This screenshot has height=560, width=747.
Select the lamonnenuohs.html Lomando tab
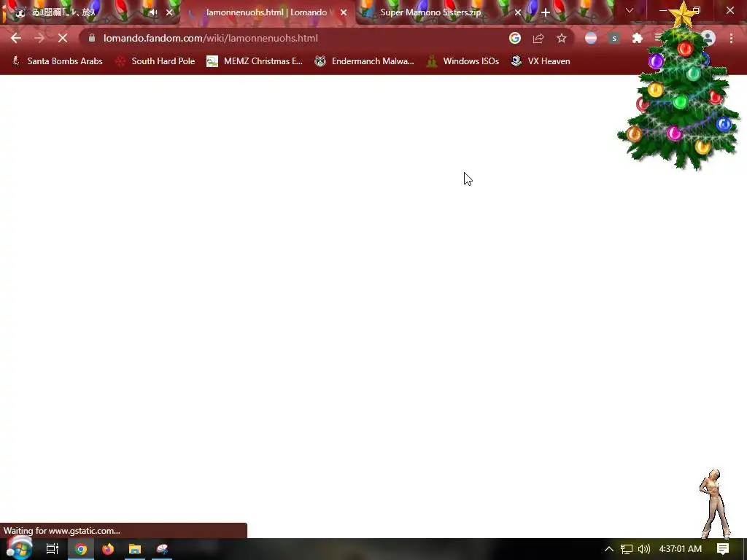266,12
